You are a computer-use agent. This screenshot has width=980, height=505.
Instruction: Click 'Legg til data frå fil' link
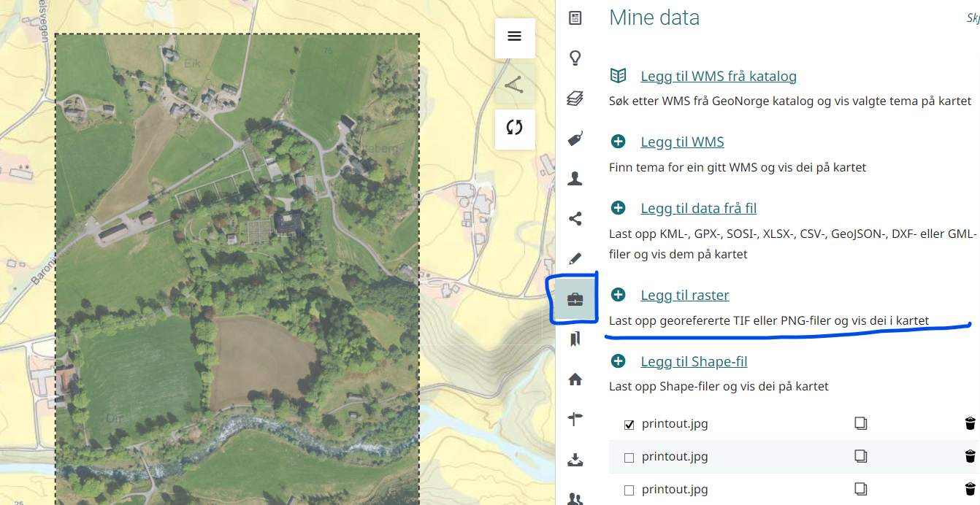[x=698, y=208]
